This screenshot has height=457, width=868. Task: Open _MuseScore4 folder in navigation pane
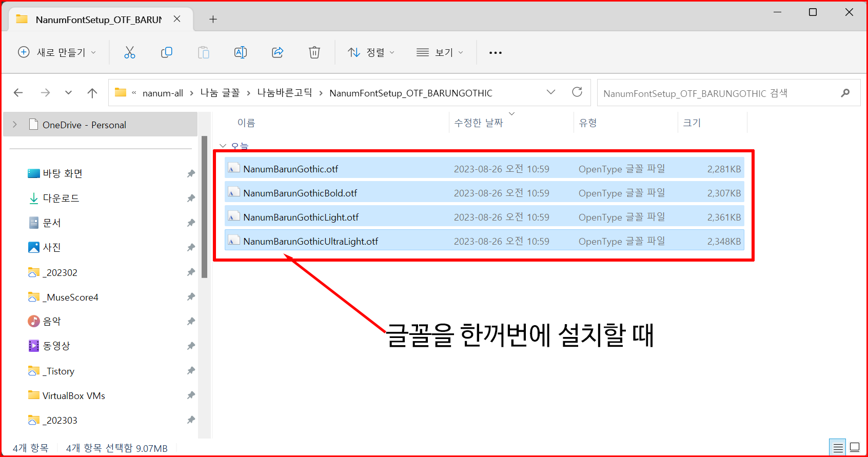pos(70,297)
